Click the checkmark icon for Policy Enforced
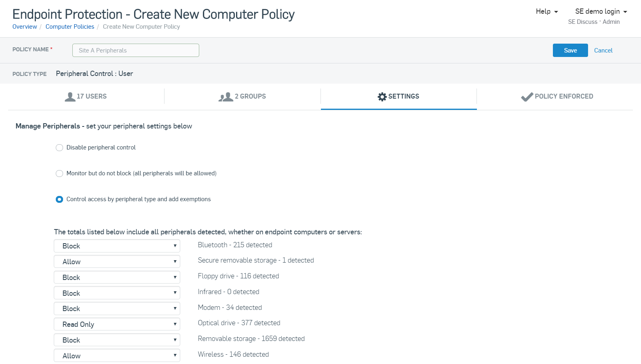The width and height of the screenshot is (641, 364). point(527,97)
